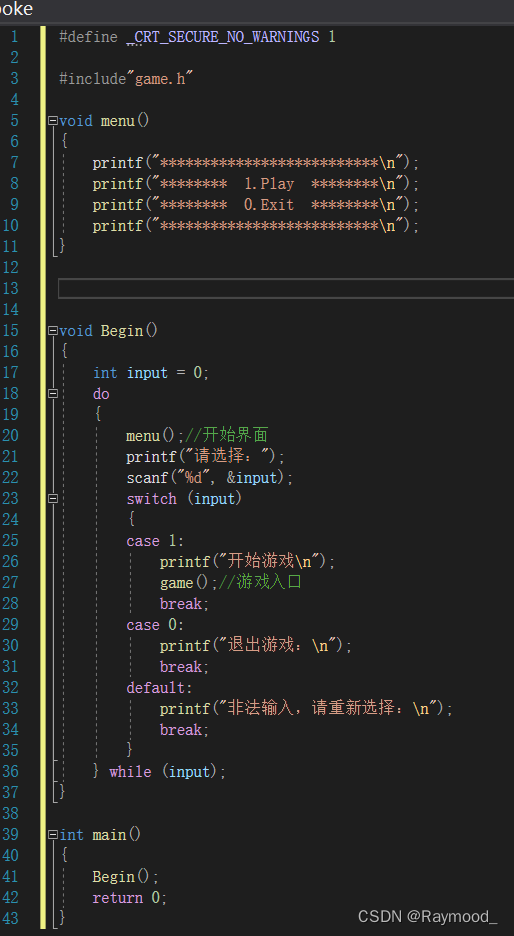Click line number 25 in gutter
The image size is (514, 936).
[x=10, y=541]
